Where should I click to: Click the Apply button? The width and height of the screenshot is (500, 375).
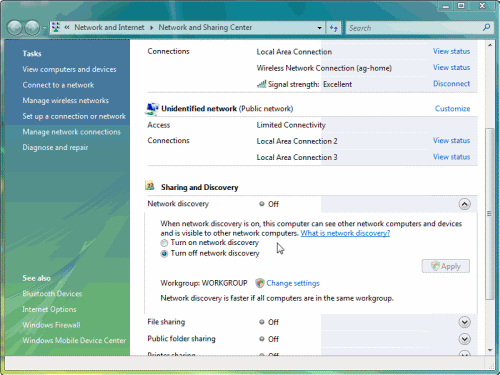446,266
